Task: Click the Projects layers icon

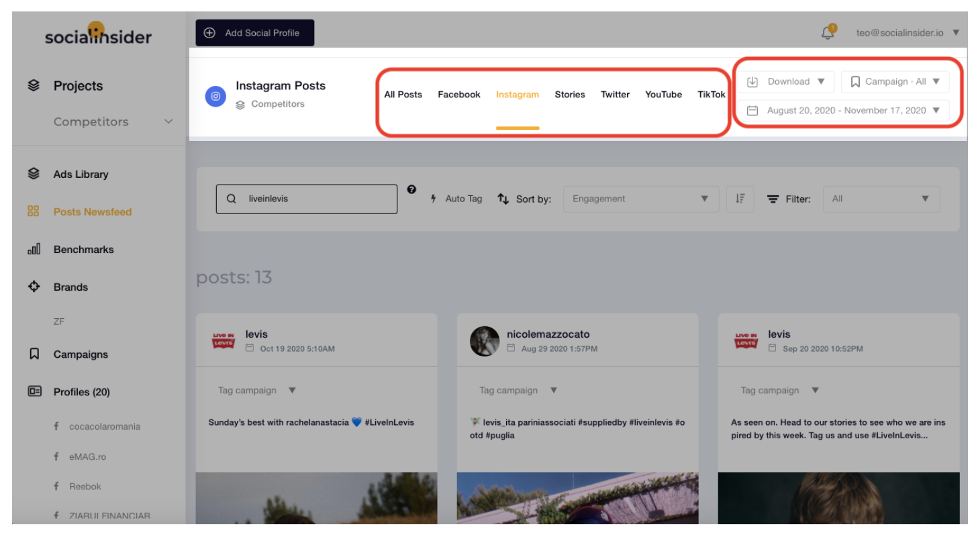Action: click(x=34, y=86)
